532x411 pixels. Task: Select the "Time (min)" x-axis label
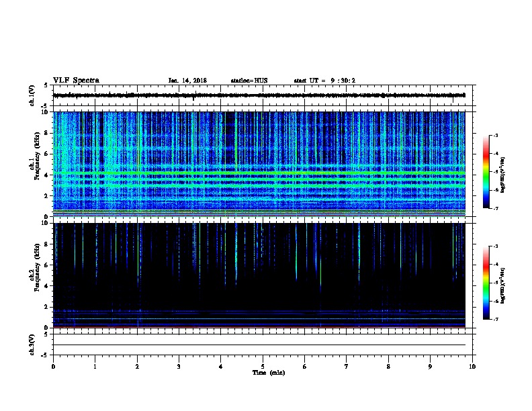pos(269,373)
